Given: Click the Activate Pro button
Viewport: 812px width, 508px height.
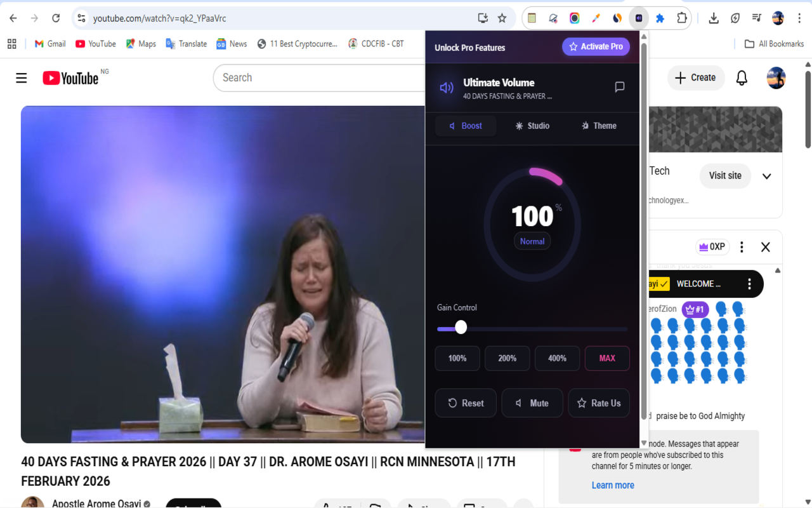Looking at the screenshot, I should coord(596,46).
